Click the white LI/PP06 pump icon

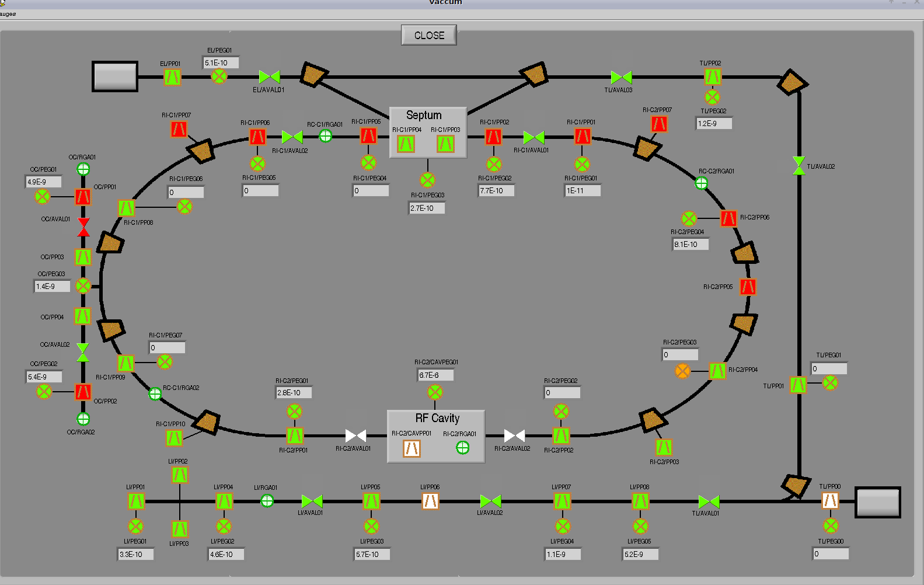pyautogui.click(x=430, y=501)
